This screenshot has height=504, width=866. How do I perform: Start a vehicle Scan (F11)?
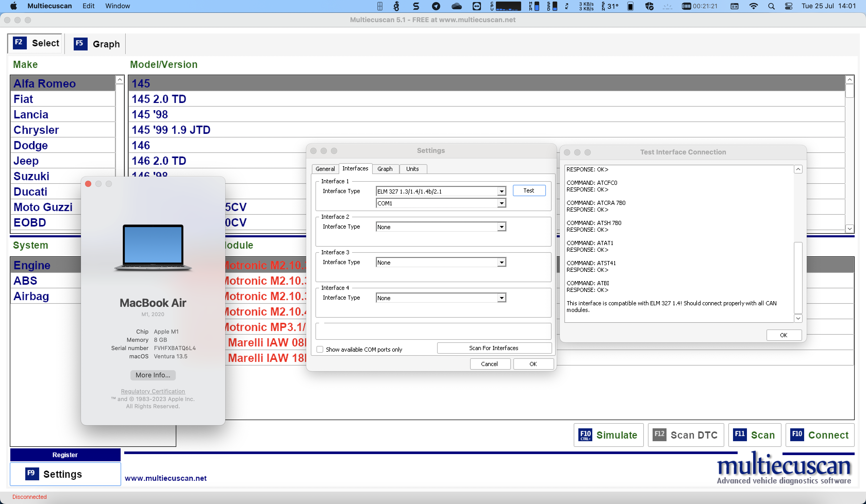tap(755, 435)
